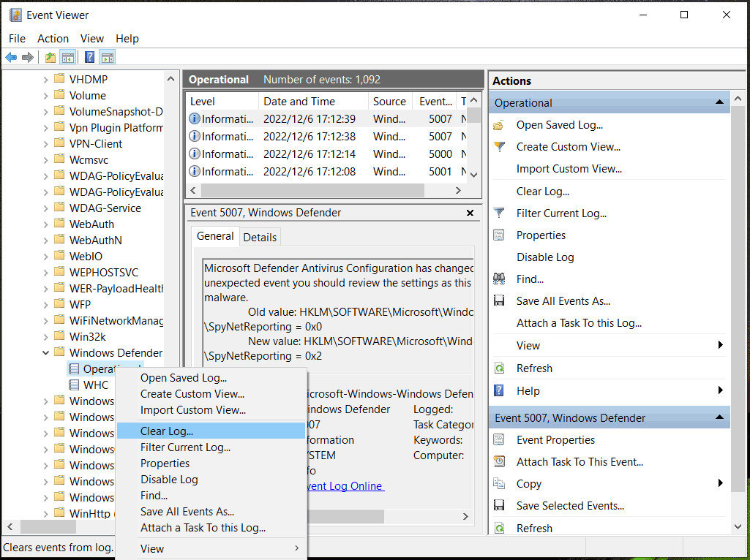Click the Find binoculars icon

(x=499, y=279)
